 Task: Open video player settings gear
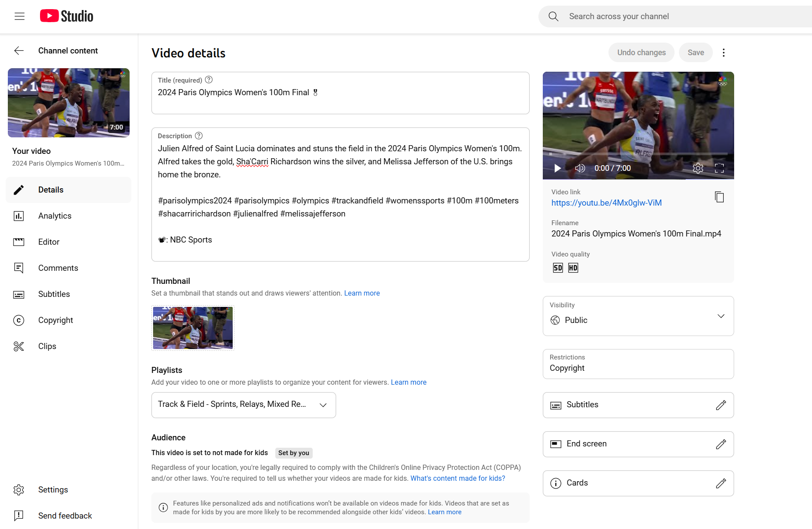point(698,168)
